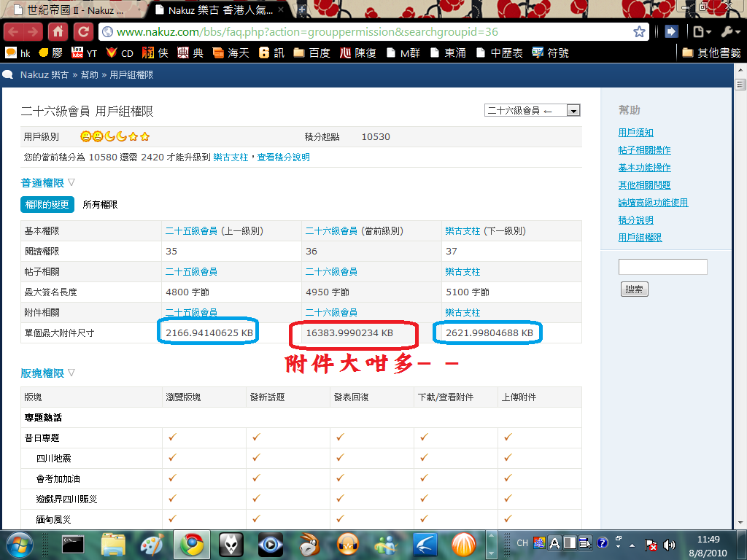The width and height of the screenshot is (747, 560).
Task: Open the blue eye media player taskbar icon
Action: click(x=270, y=544)
